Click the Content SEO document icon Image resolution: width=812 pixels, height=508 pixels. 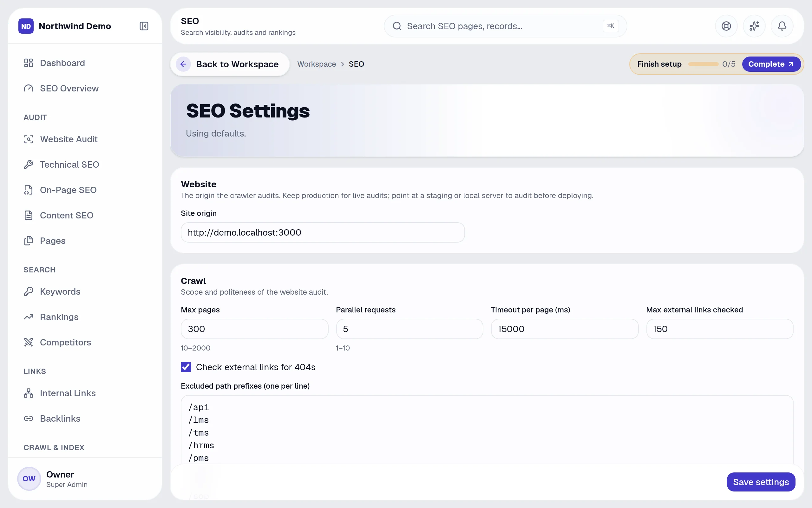click(29, 215)
